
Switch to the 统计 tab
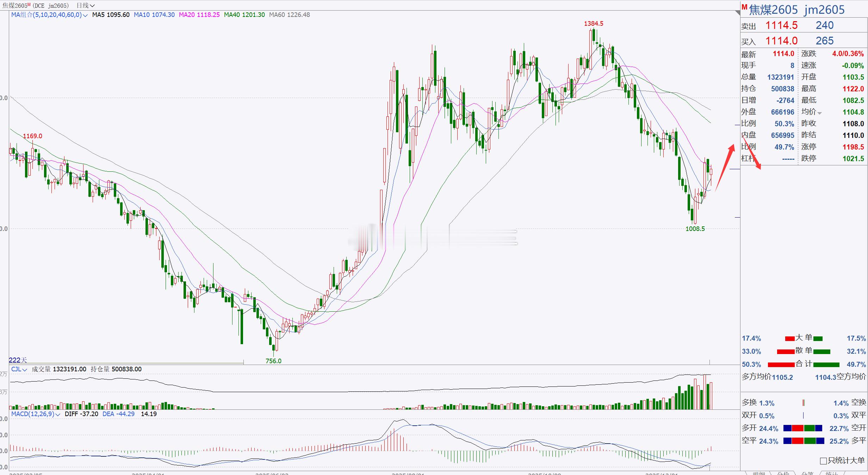(832, 473)
